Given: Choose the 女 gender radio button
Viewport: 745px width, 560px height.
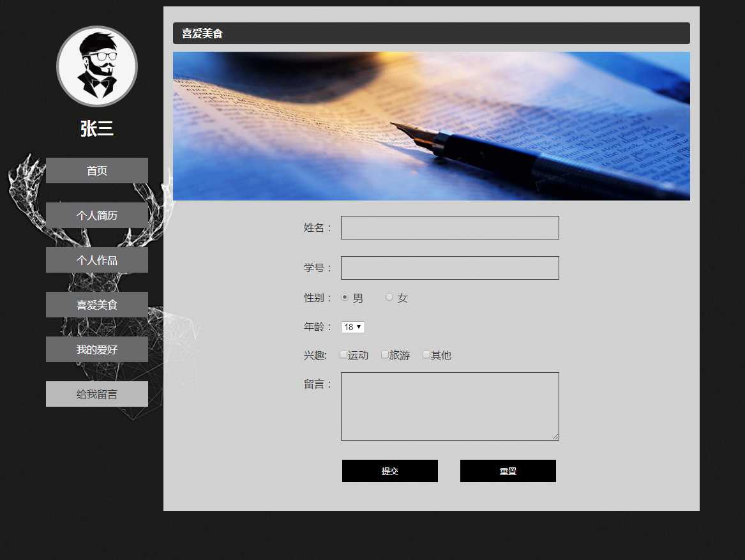Looking at the screenshot, I should tap(389, 297).
